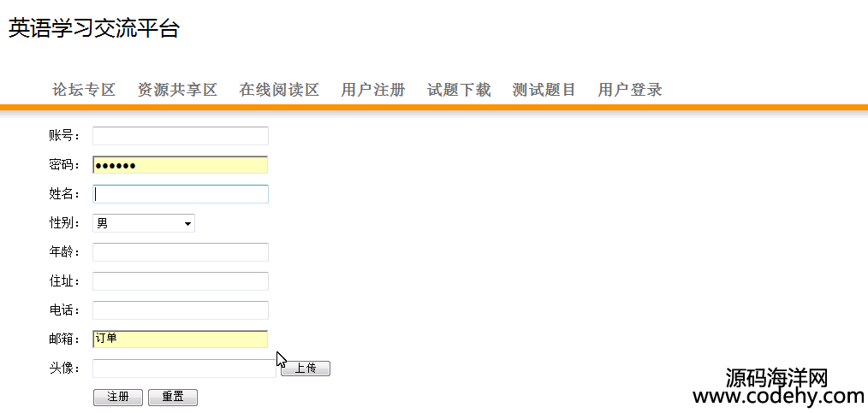Click the 年龄 input field
This screenshot has height=413, width=868.
(181, 252)
